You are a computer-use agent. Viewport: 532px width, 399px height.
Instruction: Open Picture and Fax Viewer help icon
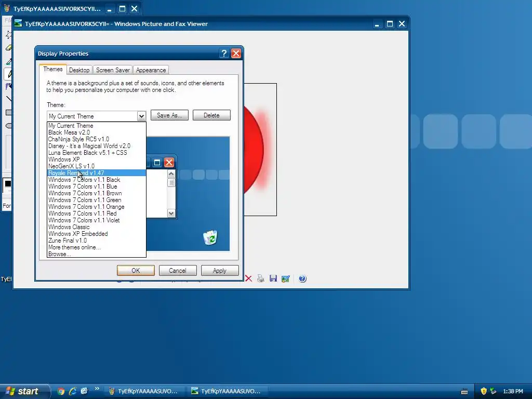[x=303, y=278]
